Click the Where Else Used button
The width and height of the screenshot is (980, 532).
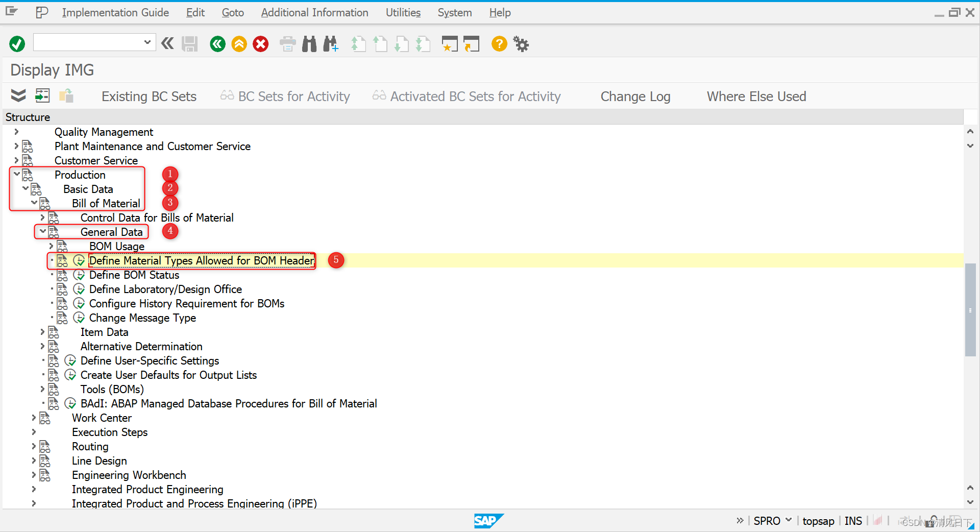coord(756,96)
